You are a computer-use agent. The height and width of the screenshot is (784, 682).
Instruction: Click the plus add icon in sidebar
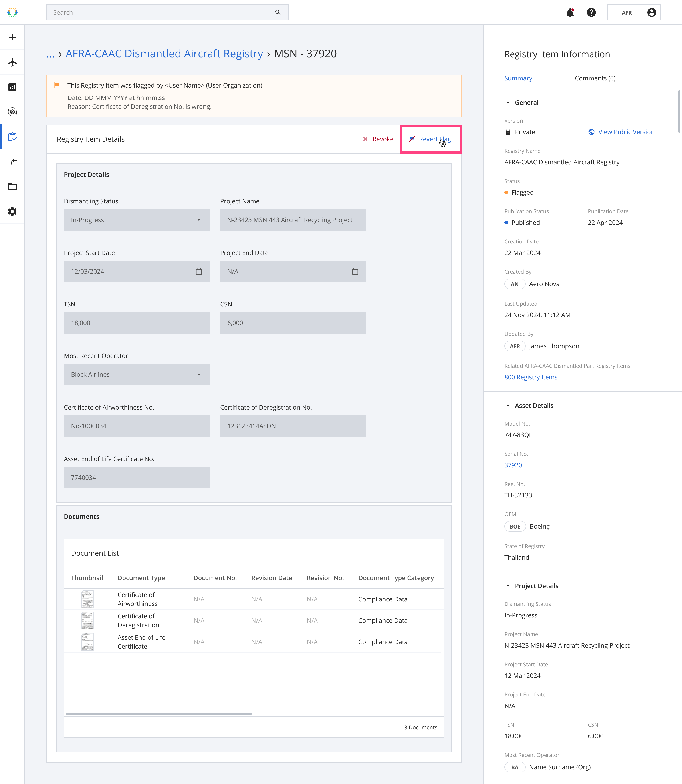[13, 37]
